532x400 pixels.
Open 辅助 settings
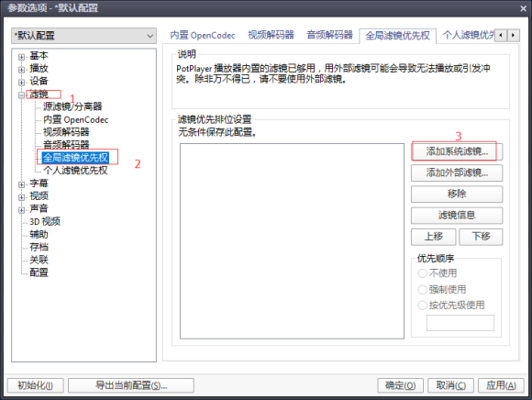click(x=39, y=235)
